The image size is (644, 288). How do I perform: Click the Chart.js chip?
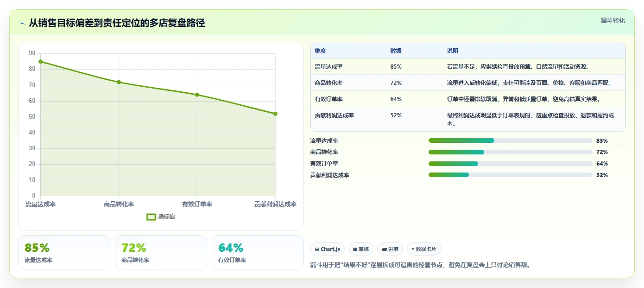[328, 249]
